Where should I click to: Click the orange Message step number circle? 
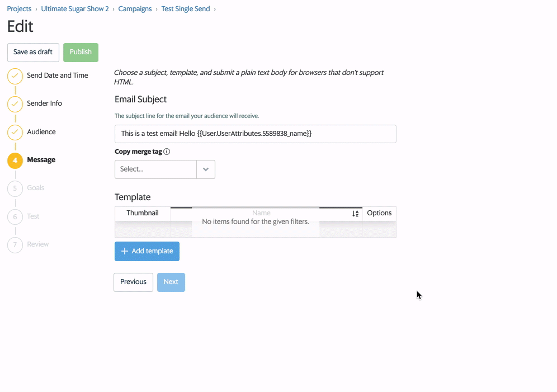pos(15,160)
